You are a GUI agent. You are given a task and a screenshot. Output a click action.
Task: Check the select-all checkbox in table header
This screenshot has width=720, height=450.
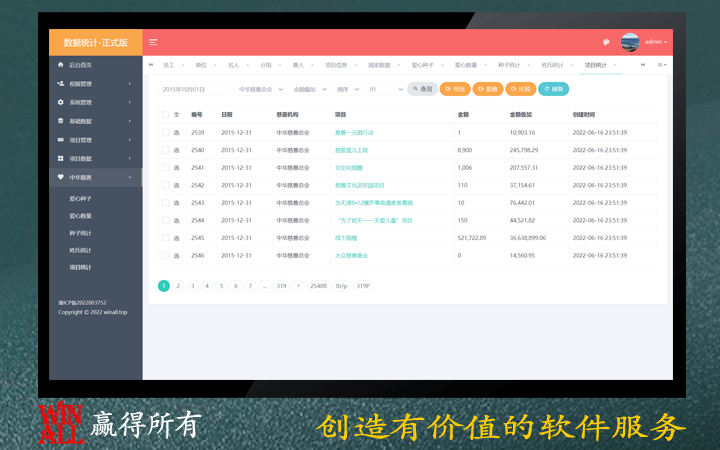pos(166,115)
